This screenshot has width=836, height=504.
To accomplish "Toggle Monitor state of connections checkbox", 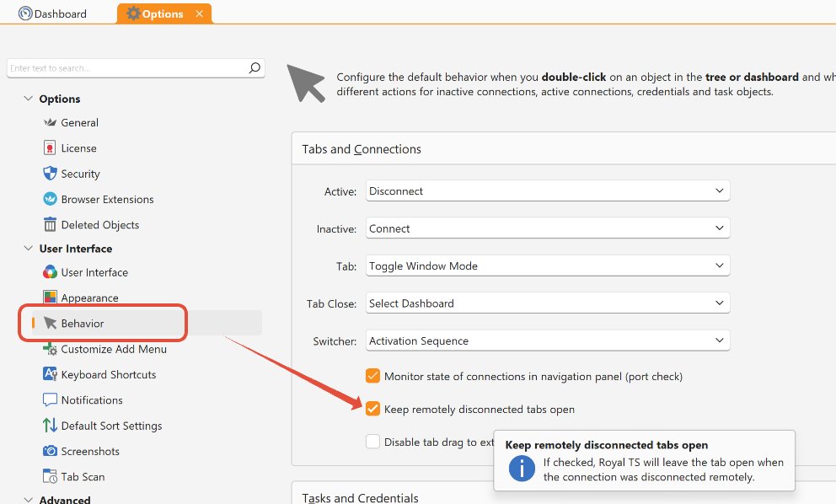I will 372,376.
